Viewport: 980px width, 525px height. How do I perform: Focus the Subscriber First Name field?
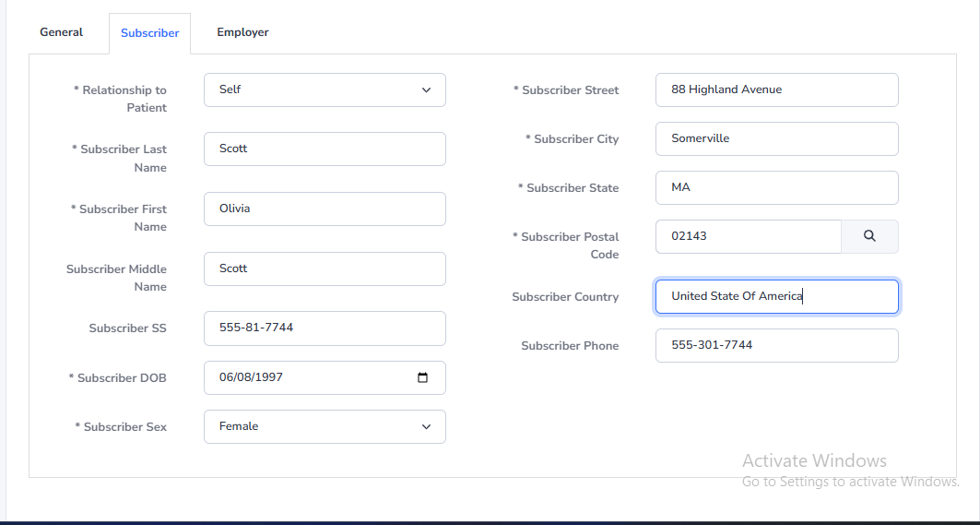point(325,209)
